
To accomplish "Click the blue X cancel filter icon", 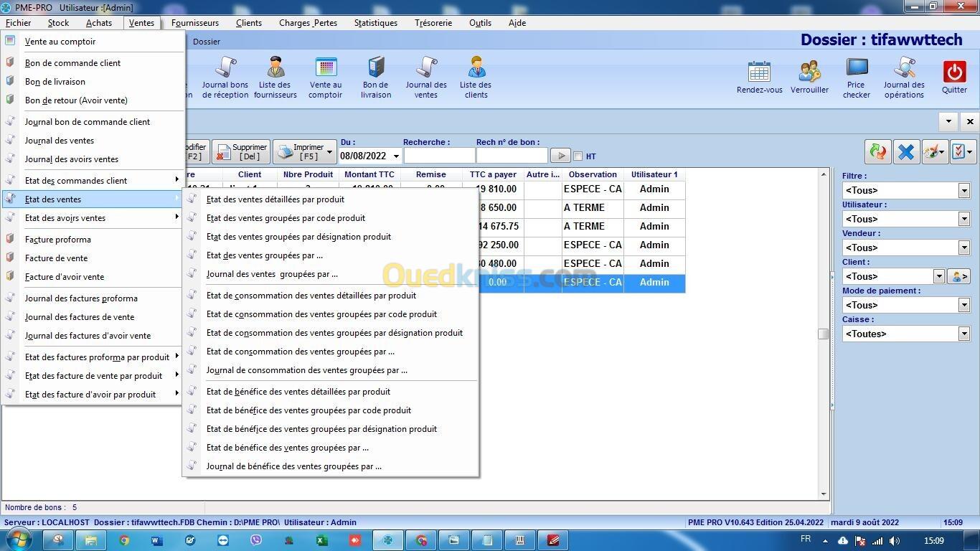I will coord(906,151).
